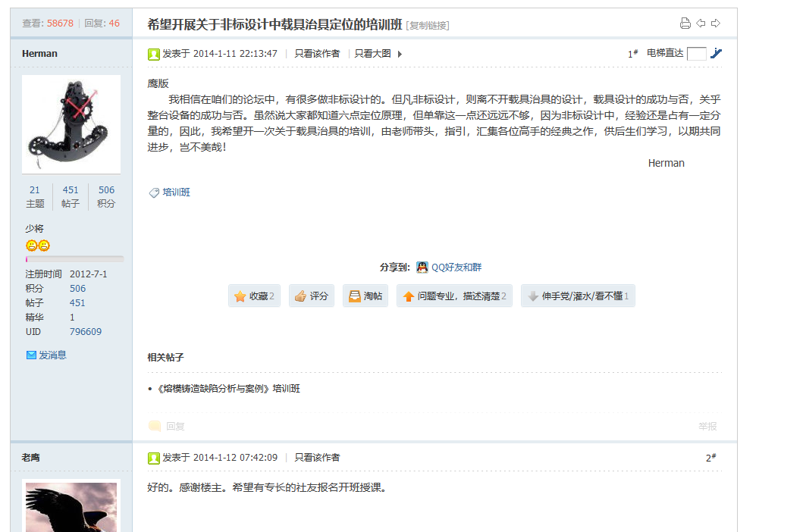Image resolution: width=806 pixels, height=532 pixels.
Task: Add thread to favorites with 收藏 star button
Action: 254,296
